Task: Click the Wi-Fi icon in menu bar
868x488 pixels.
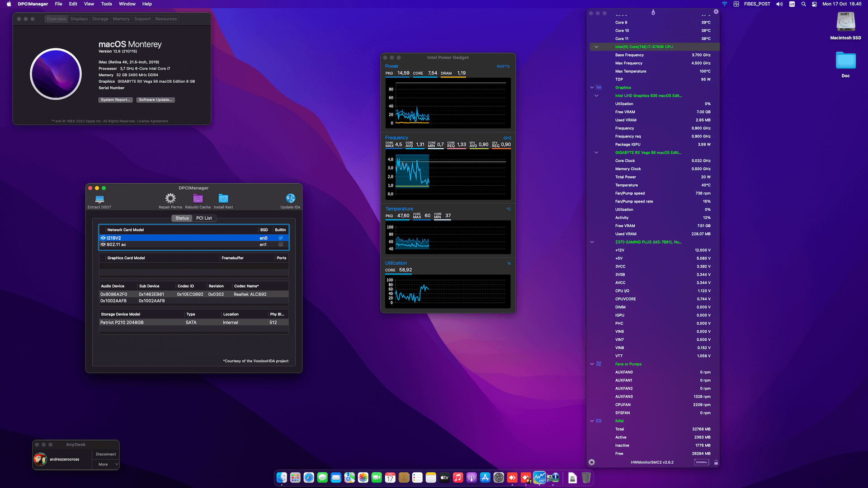Action: pyautogui.click(x=724, y=4)
